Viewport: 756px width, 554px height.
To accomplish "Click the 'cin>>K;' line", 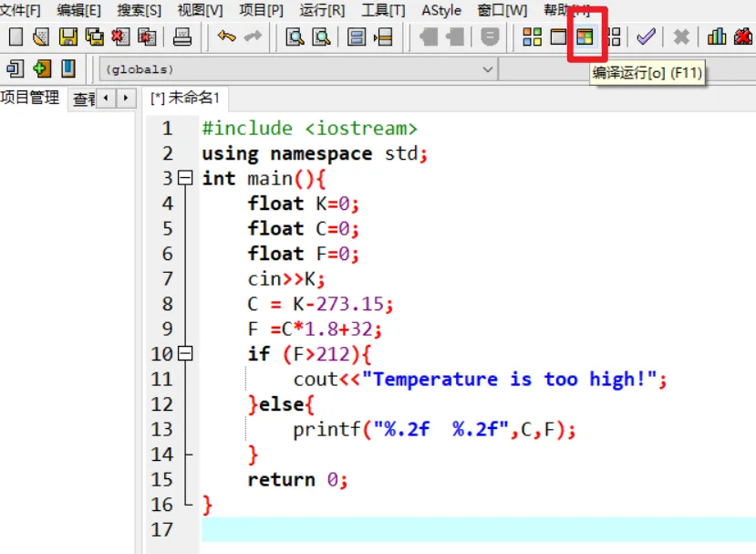I will point(286,279).
